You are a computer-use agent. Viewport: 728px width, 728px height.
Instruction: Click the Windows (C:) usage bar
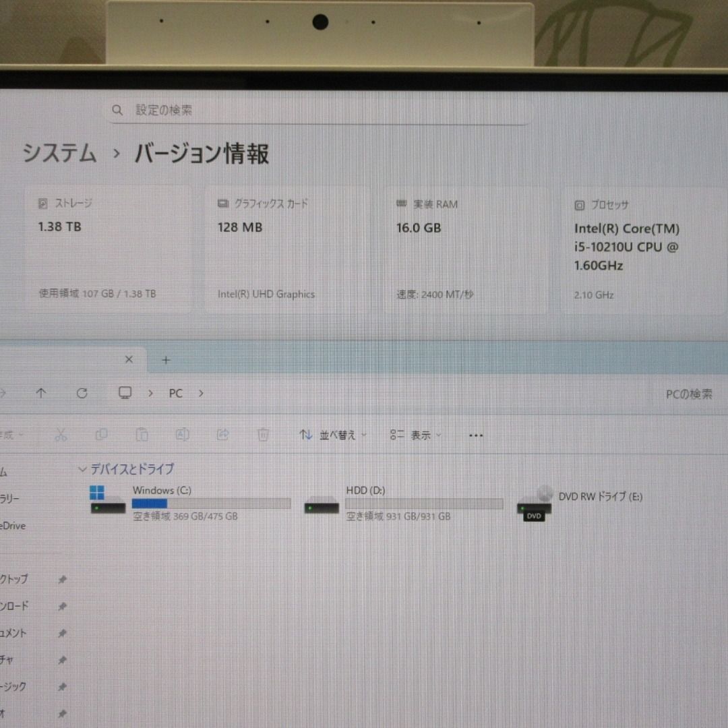click(211, 503)
